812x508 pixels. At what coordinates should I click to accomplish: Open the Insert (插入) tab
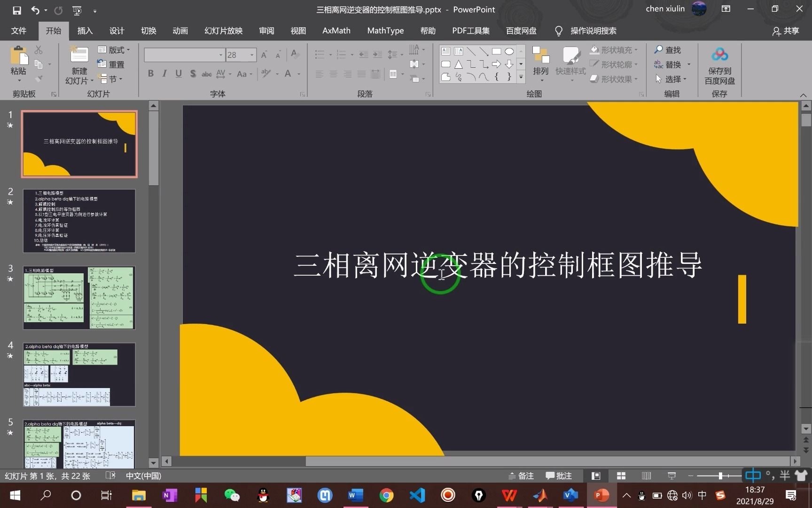tap(85, 31)
